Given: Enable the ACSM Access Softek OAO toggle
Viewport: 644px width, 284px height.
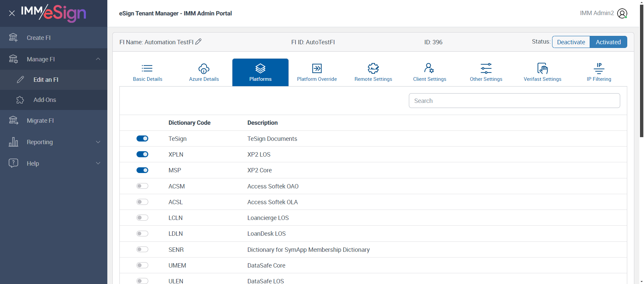Looking at the screenshot, I should [142, 186].
